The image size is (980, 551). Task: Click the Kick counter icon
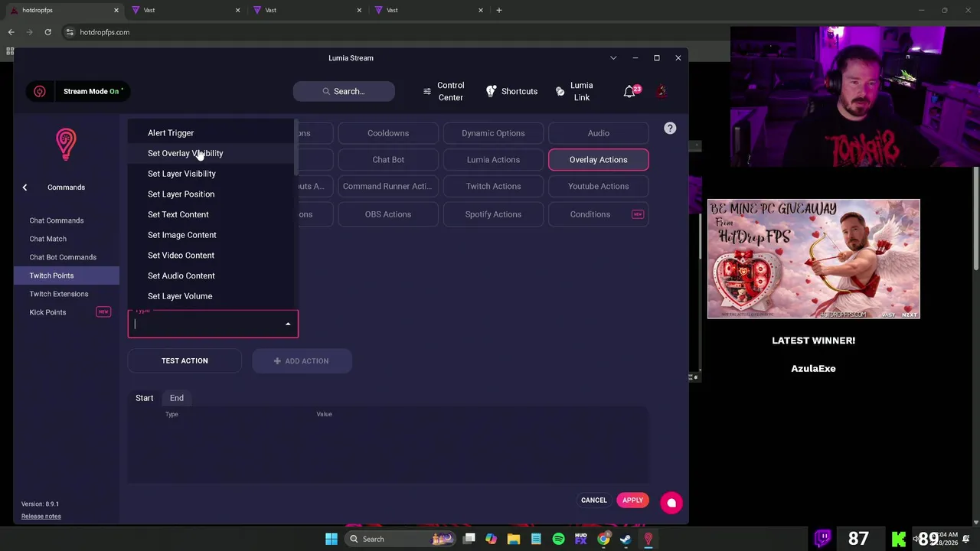899,539
